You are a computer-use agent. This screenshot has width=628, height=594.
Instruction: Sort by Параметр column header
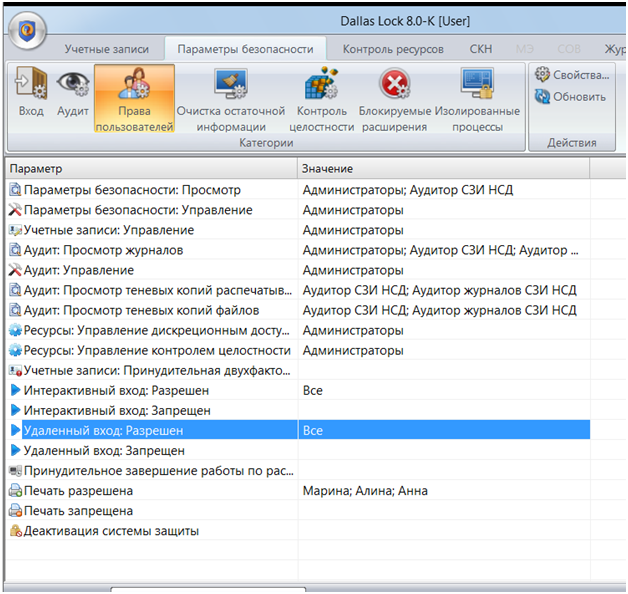pyautogui.click(x=151, y=169)
